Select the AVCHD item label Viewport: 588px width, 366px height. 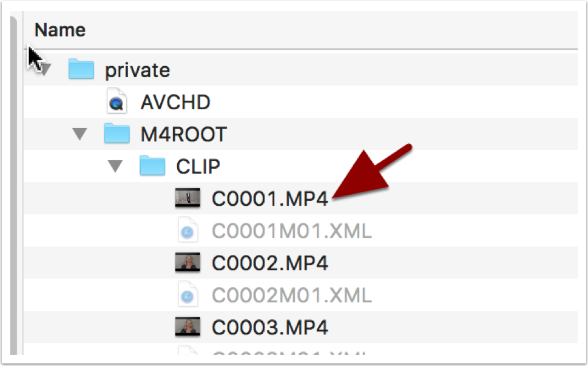[x=175, y=103]
